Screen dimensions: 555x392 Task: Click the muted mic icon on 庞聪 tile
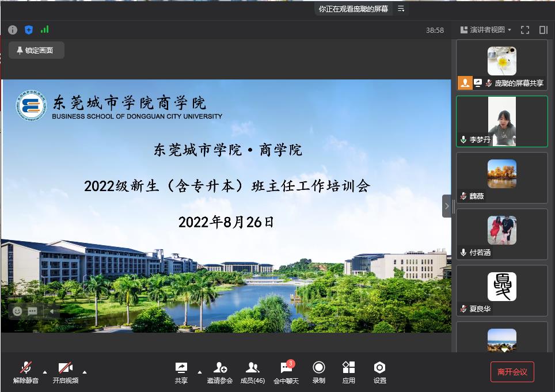coord(488,83)
